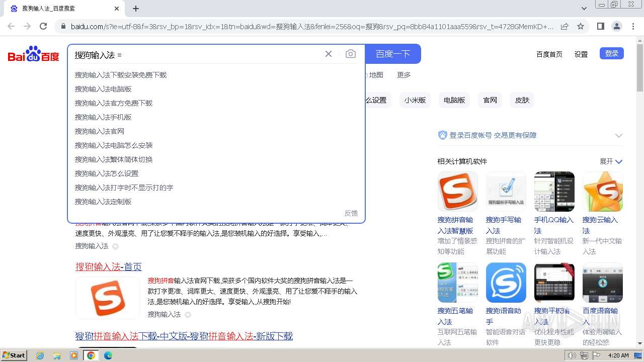Open 搜狗五笔输入法 thumbnail
The height and width of the screenshot is (362, 644).
coord(457,283)
